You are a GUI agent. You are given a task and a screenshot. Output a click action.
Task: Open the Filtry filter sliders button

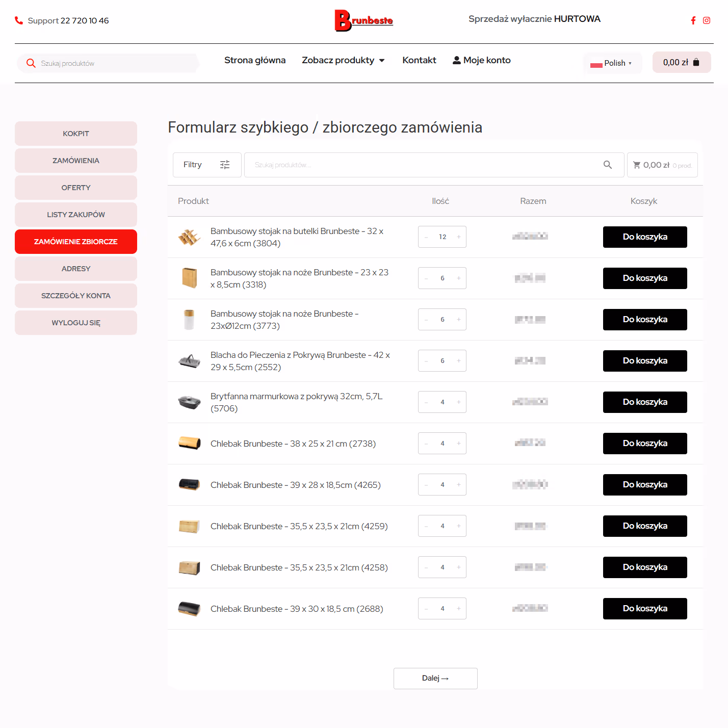207,165
